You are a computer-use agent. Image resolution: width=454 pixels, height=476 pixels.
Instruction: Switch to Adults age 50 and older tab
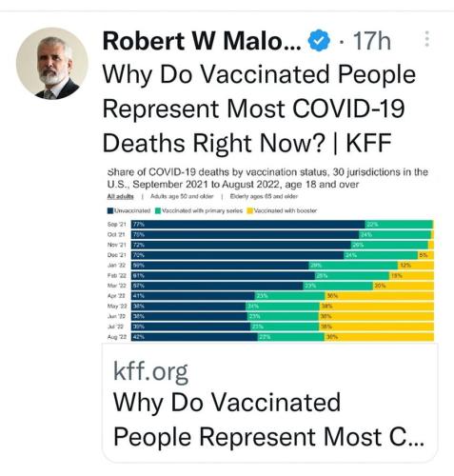pos(182,196)
